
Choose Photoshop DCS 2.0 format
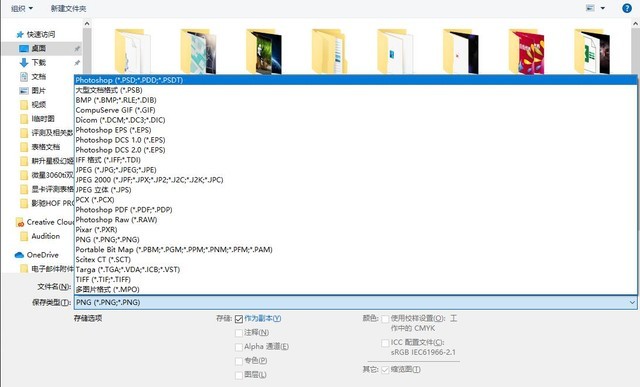click(x=356, y=150)
